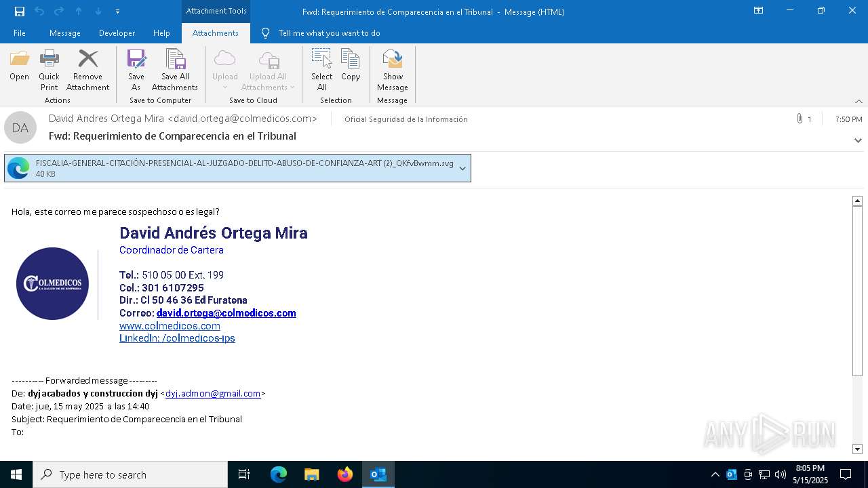Open the LinkedIn: /colmedicos-ips link
This screenshot has width=868, height=488.
(x=177, y=338)
